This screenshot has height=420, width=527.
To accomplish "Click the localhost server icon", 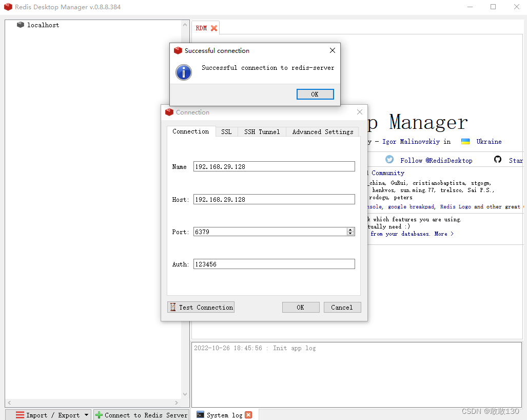I will tap(21, 25).
